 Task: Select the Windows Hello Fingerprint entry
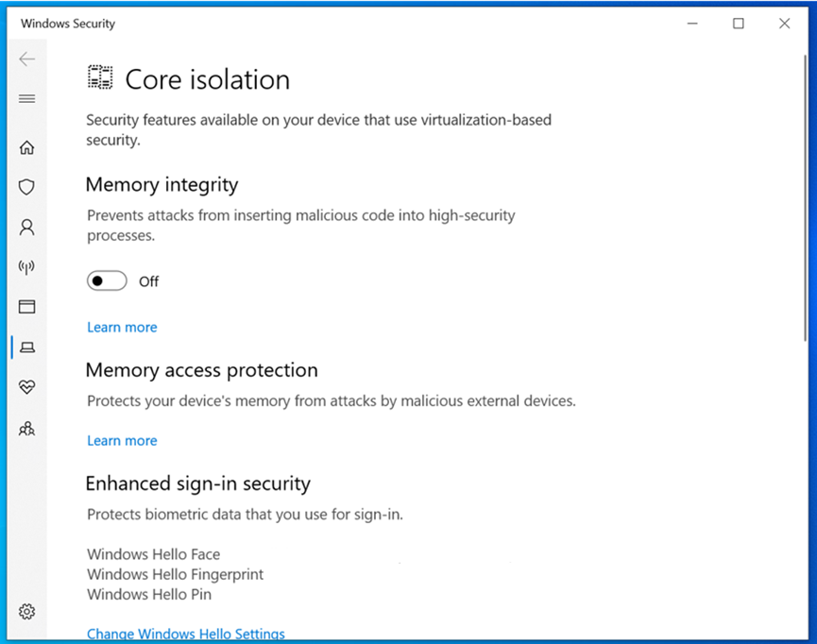175,574
